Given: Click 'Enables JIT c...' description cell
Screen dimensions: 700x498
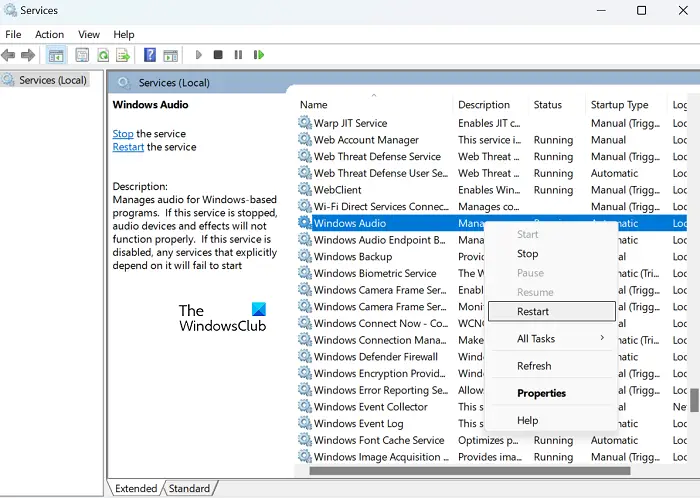Looking at the screenshot, I should (x=489, y=123).
